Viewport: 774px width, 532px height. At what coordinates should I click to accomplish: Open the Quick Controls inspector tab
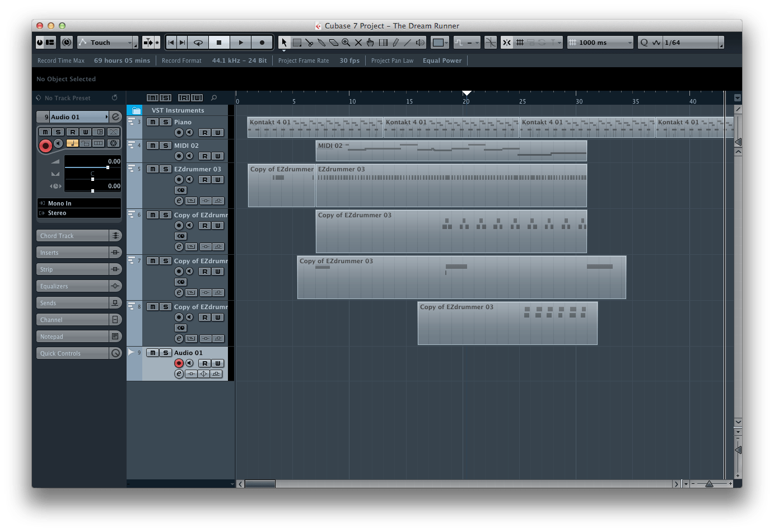tap(79, 353)
